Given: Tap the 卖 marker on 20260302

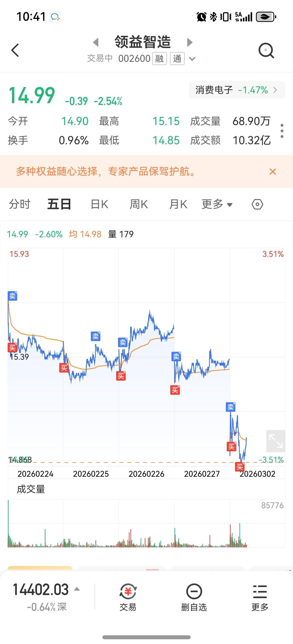Looking at the screenshot, I should tap(230, 407).
